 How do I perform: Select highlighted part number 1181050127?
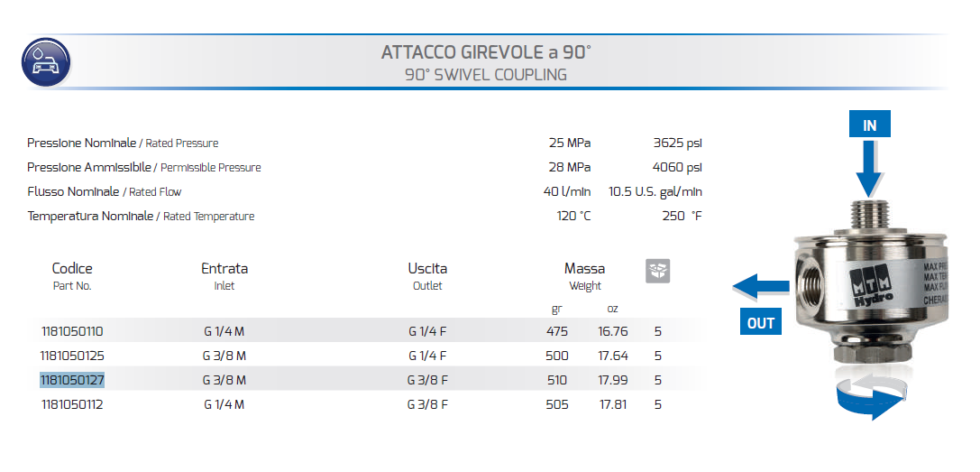tap(71, 380)
